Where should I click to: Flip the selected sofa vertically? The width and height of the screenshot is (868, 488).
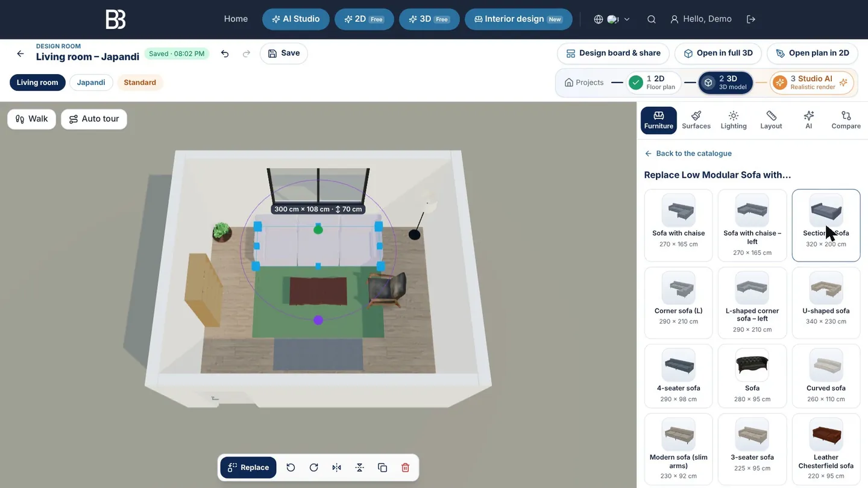(x=359, y=468)
